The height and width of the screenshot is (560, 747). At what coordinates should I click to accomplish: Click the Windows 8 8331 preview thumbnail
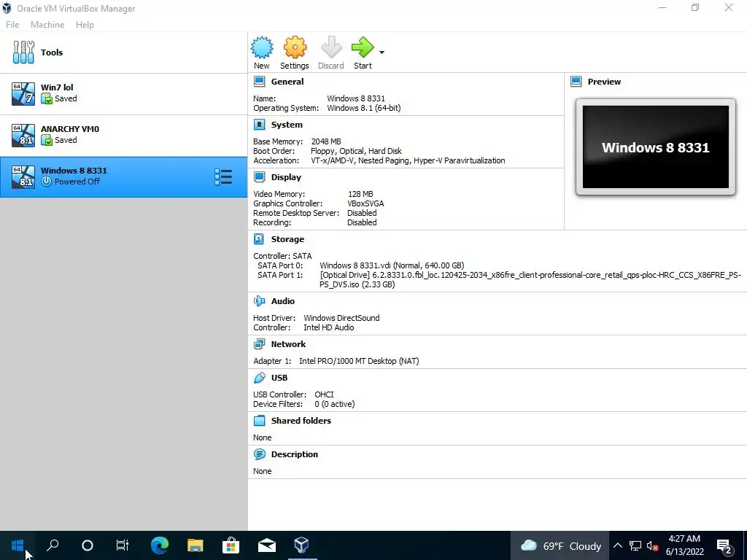(x=656, y=147)
